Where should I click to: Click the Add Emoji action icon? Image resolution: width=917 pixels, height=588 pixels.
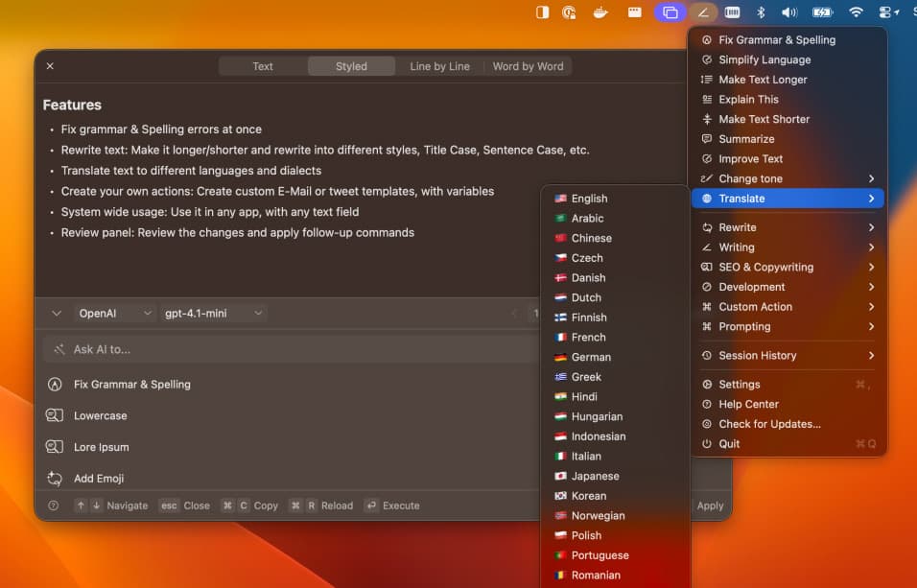[55, 479]
